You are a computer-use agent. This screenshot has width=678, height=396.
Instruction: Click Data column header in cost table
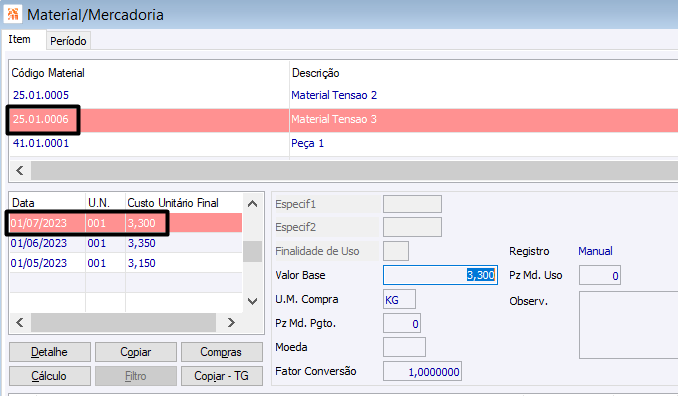[x=23, y=203]
